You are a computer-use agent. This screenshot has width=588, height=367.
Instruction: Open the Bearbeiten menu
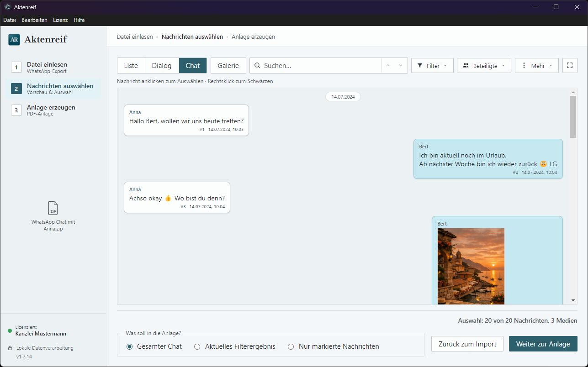pos(34,20)
